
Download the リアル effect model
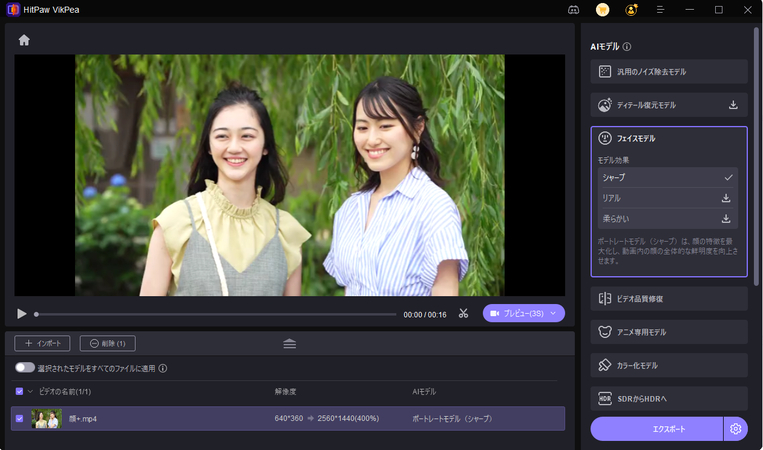(x=726, y=198)
